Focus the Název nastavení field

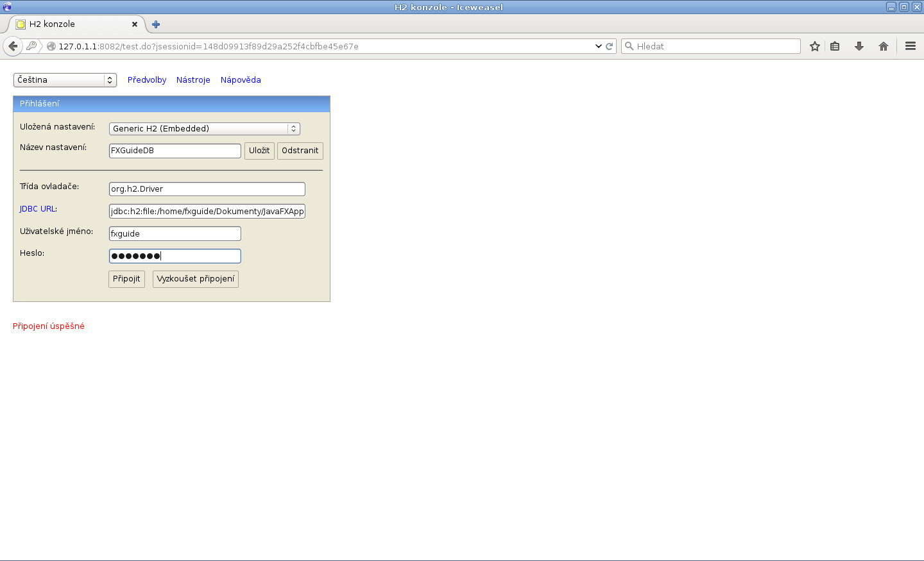pos(175,151)
